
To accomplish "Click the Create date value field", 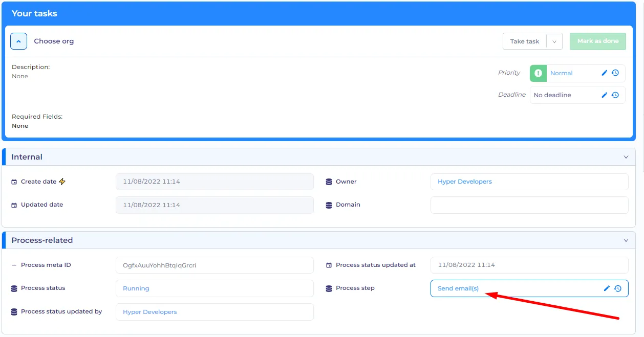I will [x=214, y=182].
